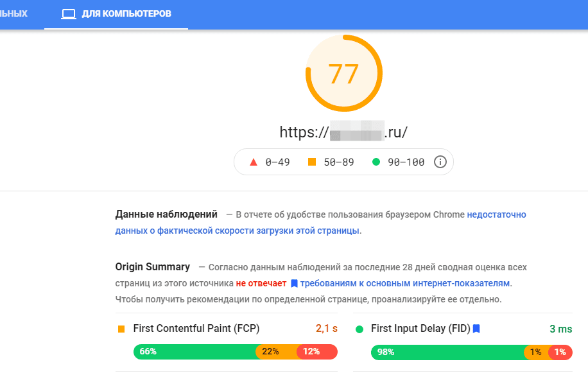Screen dimensions: 588x382
Task: Click the orange square 50–89 legend icon
Action: point(312,162)
